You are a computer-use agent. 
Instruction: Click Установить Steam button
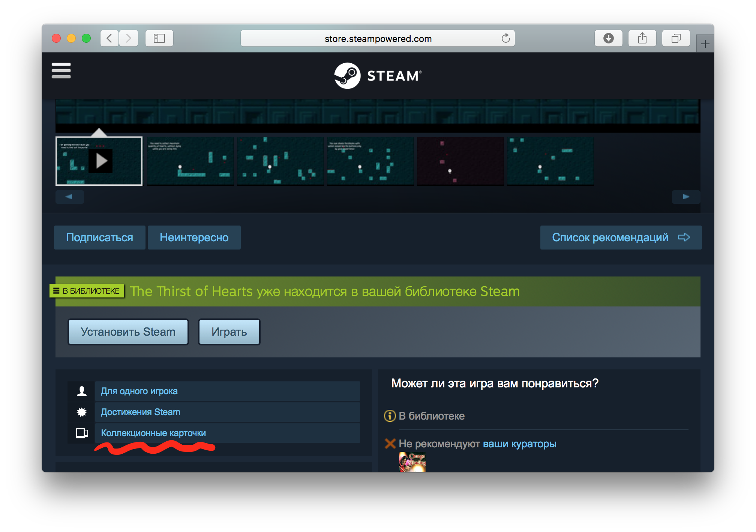coord(128,332)
